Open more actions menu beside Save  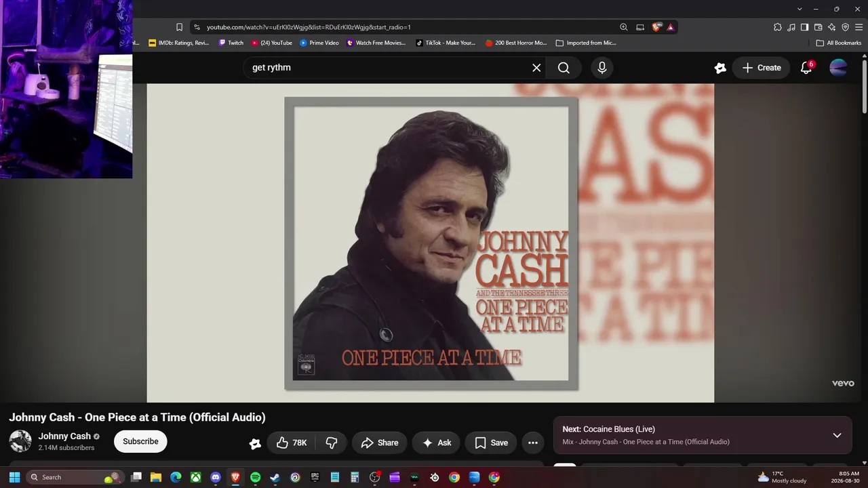tap(533, 443)
